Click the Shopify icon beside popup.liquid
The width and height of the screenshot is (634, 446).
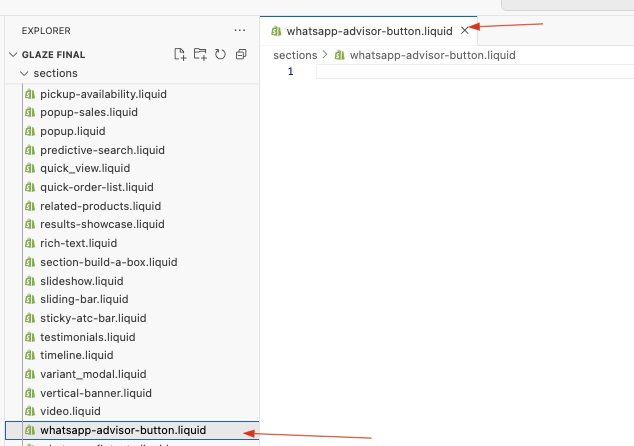click(x=30, y=131)
